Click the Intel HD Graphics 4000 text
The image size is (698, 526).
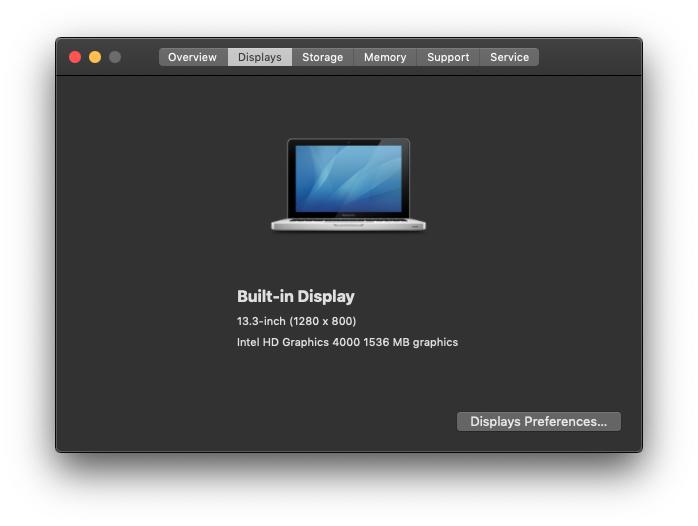[298, 342]
